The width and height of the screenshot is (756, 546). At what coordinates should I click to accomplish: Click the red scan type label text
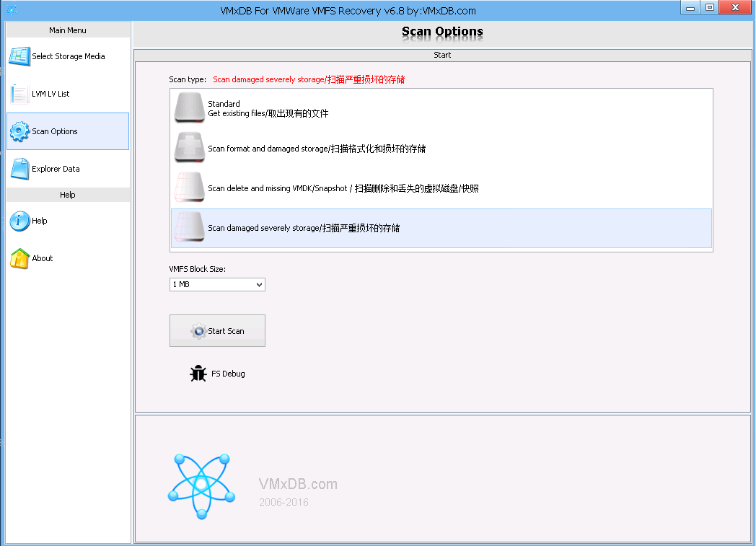(x=309, y=79)
